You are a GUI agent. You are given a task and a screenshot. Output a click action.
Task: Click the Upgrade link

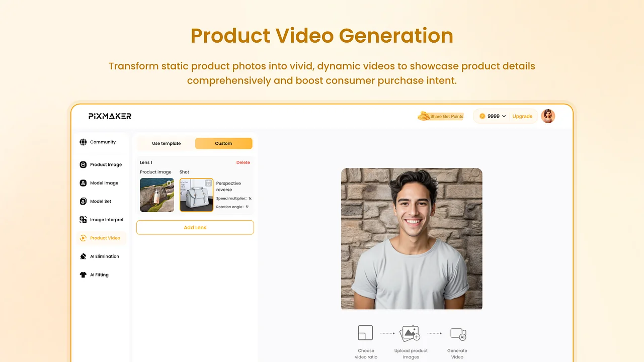point(522,116)
